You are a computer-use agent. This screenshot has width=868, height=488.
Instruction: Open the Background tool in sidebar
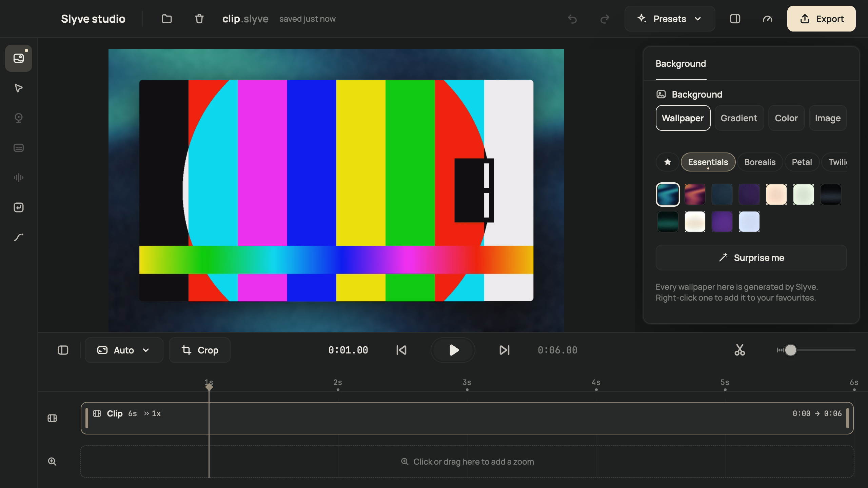pyautogui.click(x=19, y=58)
